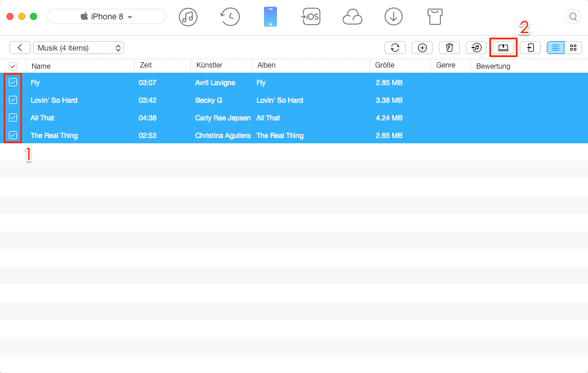Click the duration 02:53

(x=148, y=136)
